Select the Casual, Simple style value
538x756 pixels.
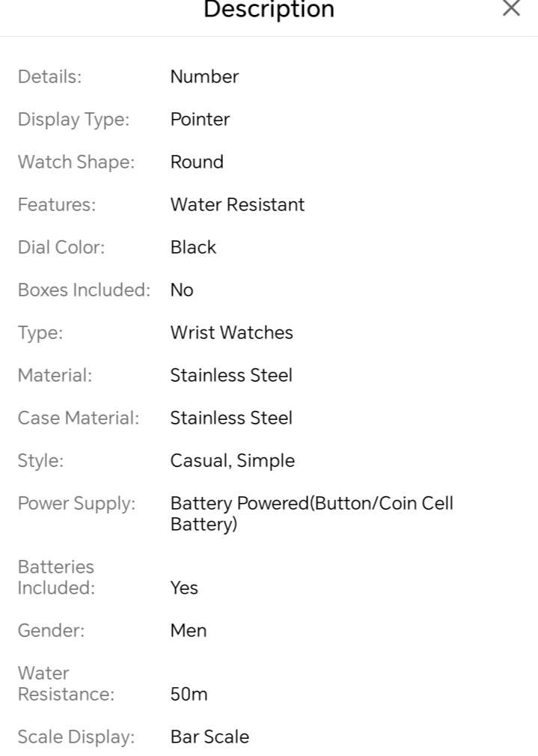click(x=232, y=460)
